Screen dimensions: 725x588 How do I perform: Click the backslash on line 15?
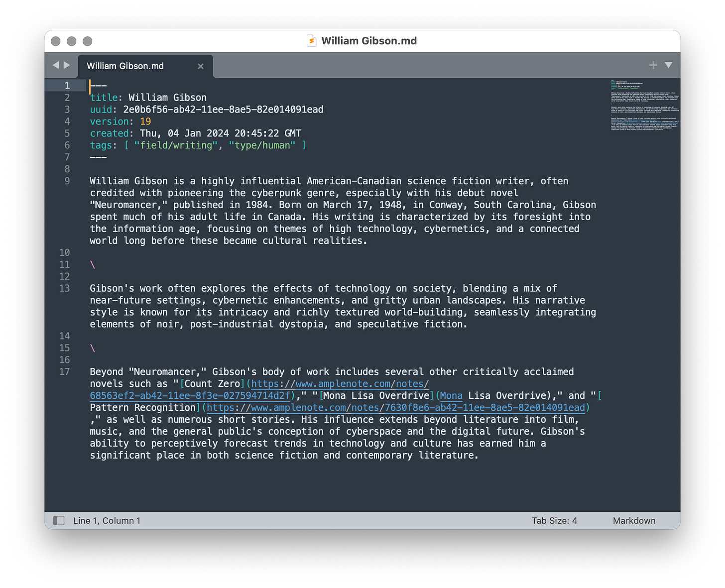[x=93, y=349]
